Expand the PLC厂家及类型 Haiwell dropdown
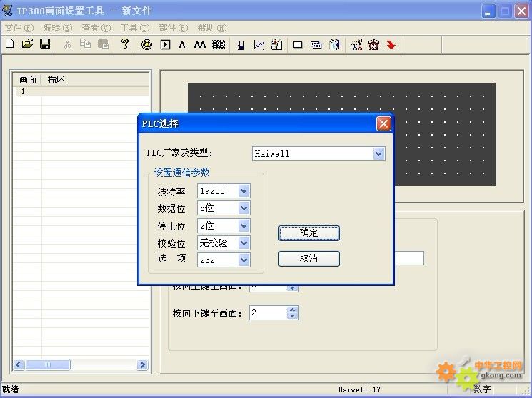The height and width of the screenshot is (398, 532). (x=378, y=154)
